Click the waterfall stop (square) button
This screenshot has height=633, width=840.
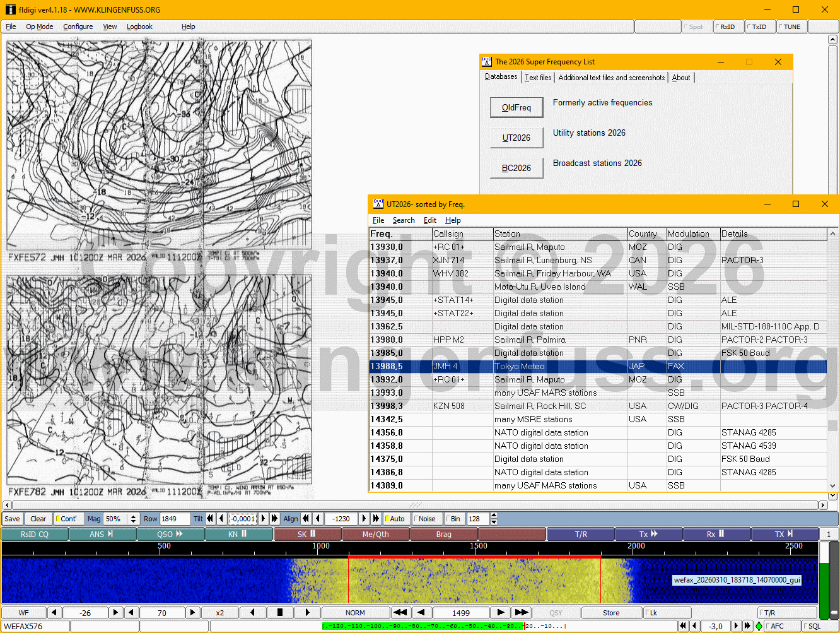[x=280, y=612]
